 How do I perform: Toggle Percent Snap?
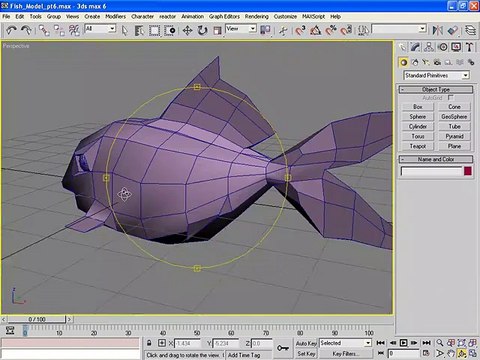coord(331,31)
